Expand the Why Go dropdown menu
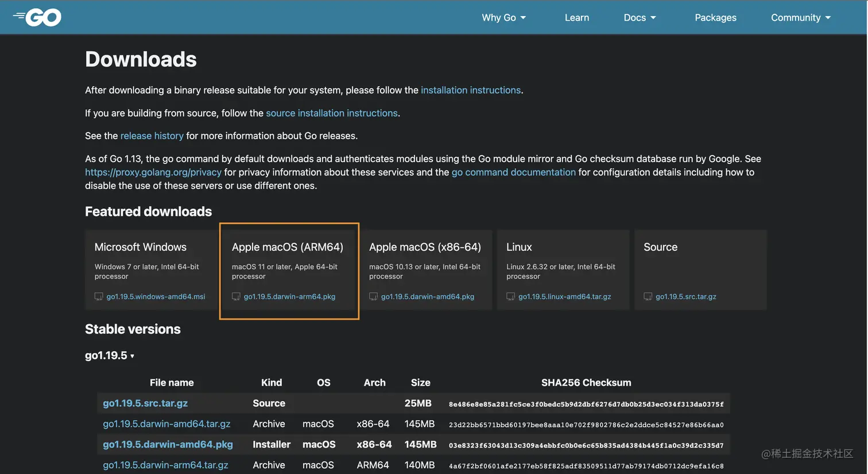Image resolution: width=868 pixels, height=474 pixels. click(503, 18)
